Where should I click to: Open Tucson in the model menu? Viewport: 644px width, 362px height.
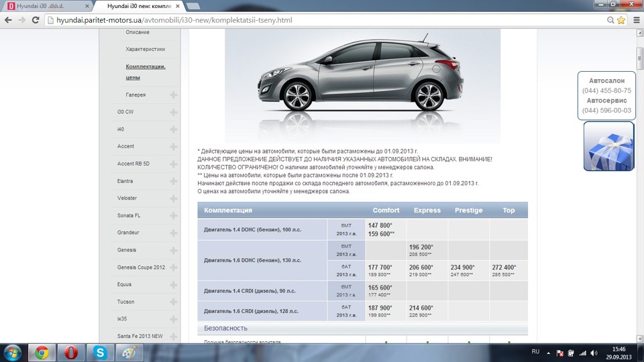point(125,302)
